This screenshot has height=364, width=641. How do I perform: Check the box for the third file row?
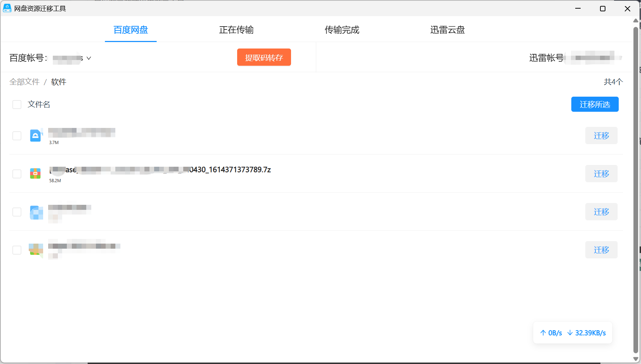(x=17, y=212)
